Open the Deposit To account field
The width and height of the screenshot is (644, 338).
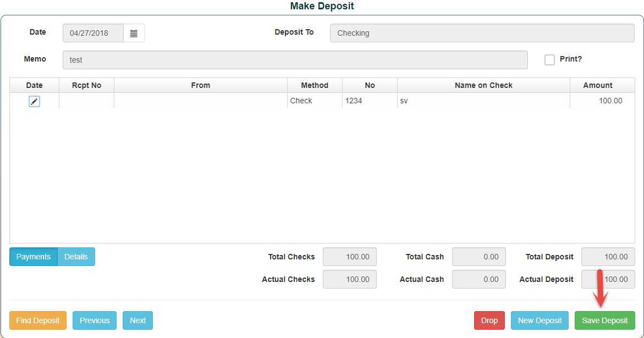click(x=482, y=33)
